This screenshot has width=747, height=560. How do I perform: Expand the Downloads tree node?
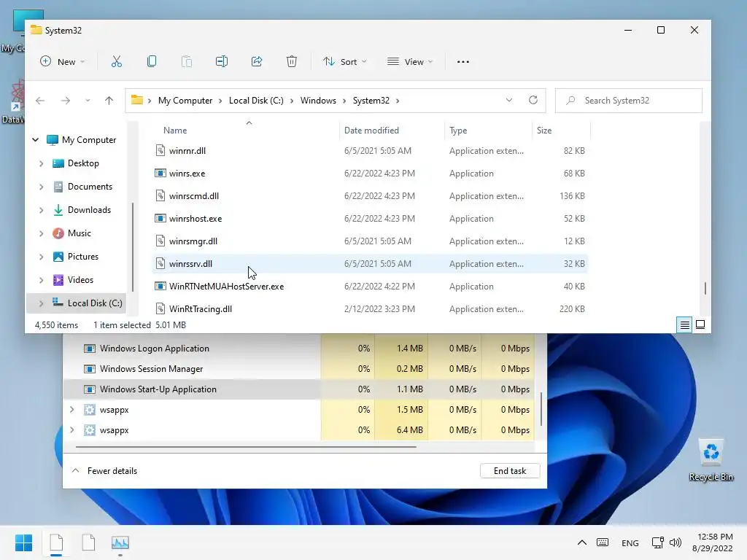tap(42, 210)
